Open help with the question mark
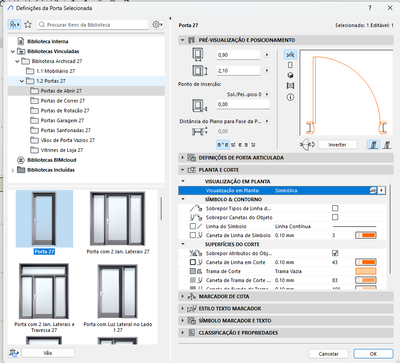Screen dimensions: 400x363 (x=370, y=8)
